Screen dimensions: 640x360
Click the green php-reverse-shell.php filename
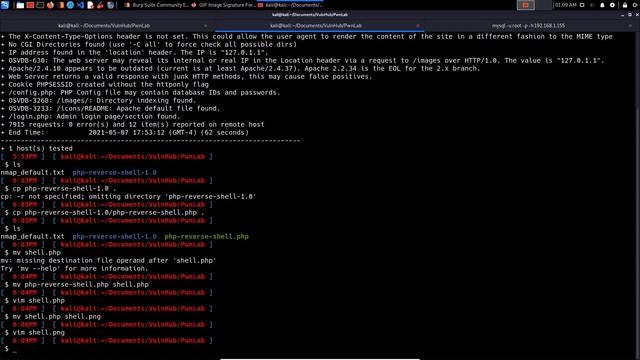coord(207,237)
